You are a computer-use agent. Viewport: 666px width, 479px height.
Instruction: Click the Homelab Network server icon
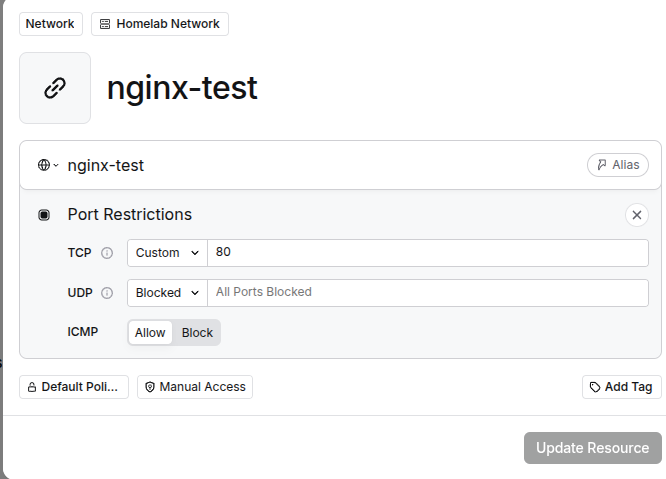coord(105,24)
